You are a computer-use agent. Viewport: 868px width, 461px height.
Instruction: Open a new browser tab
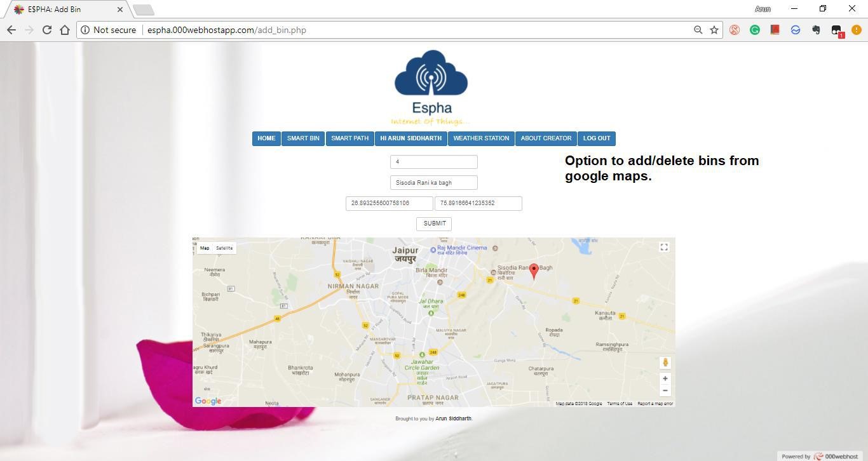click(x=144, y=10)
